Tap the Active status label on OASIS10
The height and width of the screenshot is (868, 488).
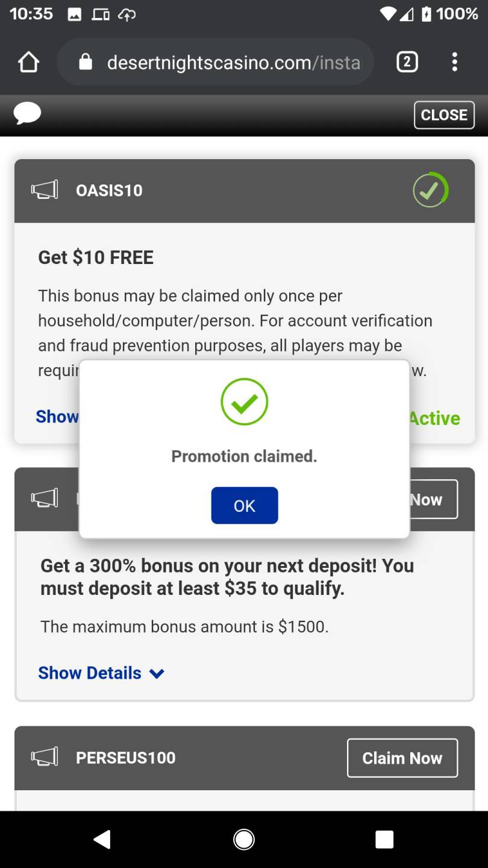pyautogui.click(x=434, y=418)
